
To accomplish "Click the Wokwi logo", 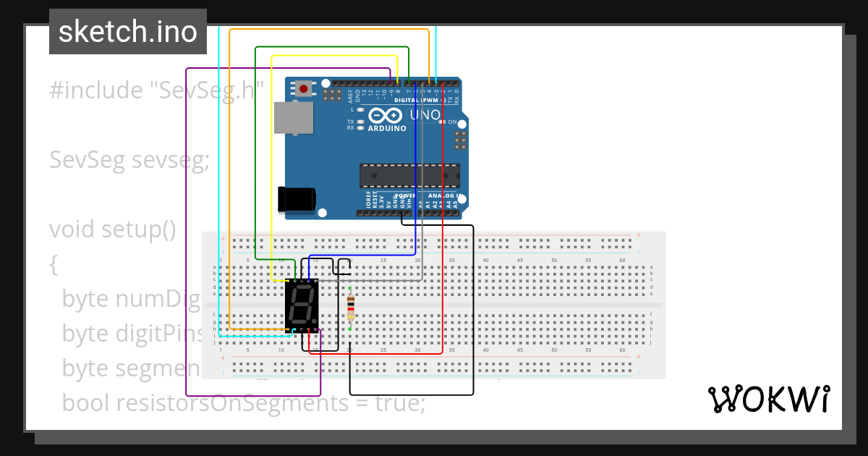I will coord(768,400).
